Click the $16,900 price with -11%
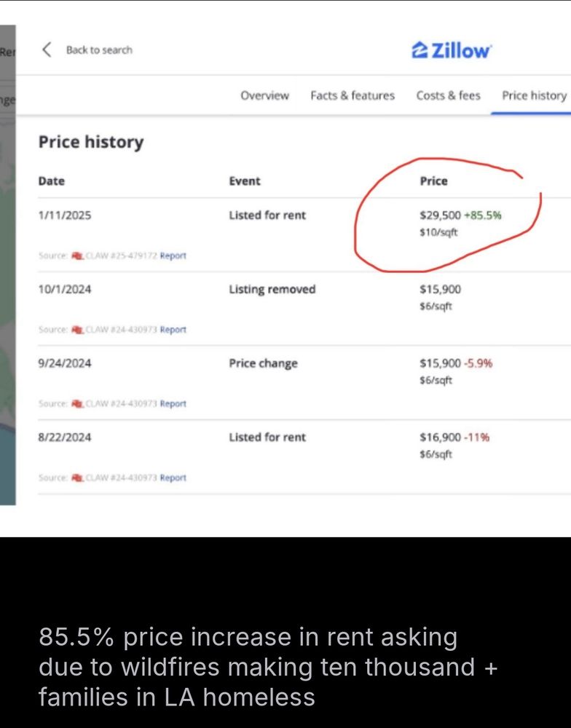Screen dimensions: 571x728 (x=454, y=438)
